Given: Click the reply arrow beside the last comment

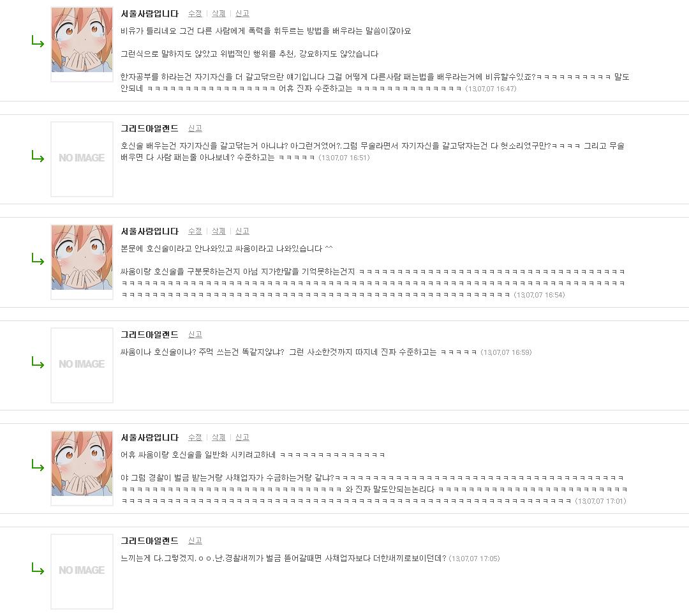Looking at the screenshot, I should point(38,569).
